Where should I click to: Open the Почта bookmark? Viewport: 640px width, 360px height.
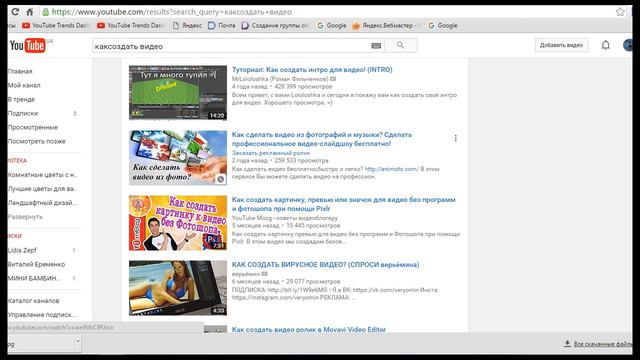tap(222, 25)
